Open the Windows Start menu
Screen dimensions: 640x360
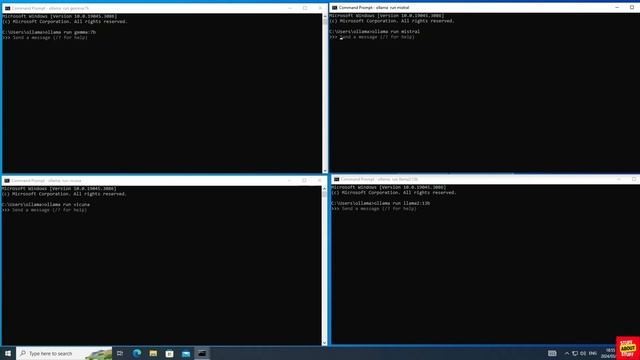[8, 353]
